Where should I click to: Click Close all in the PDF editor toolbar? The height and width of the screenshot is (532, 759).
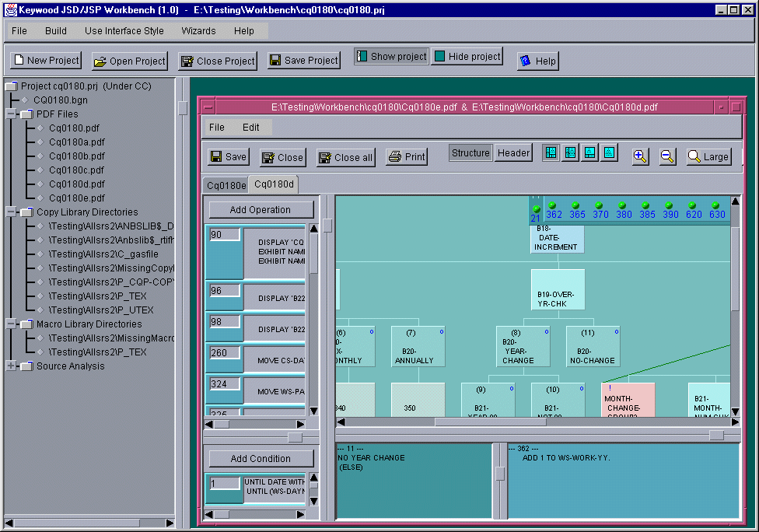click(x=345, y=157)
